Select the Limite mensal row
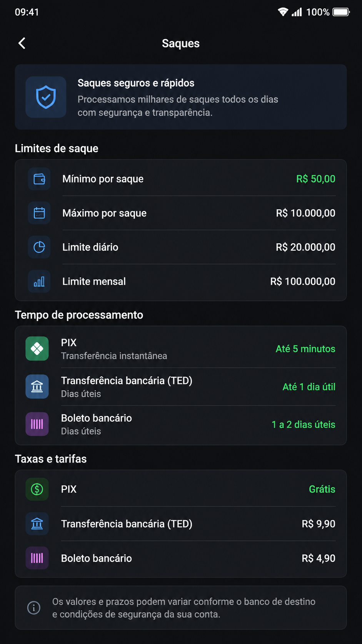The width and height of the screenshot is (362, 644). coord(181,282)
